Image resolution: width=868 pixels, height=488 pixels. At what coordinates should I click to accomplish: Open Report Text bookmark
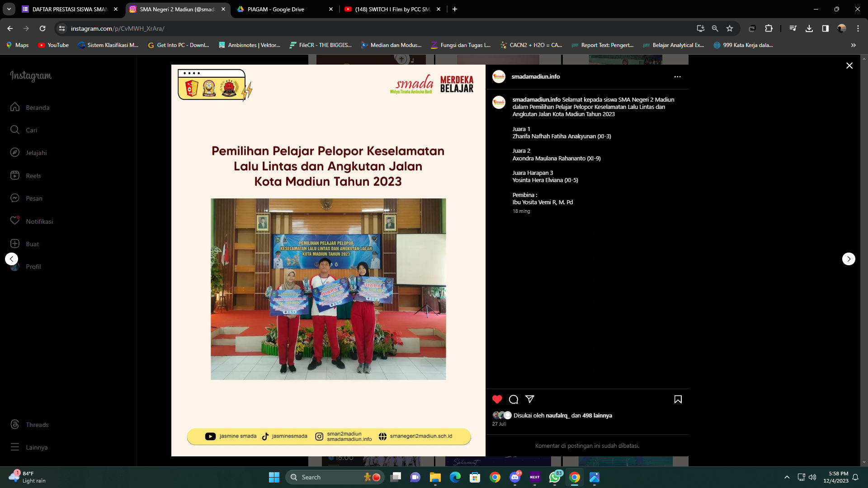coord(603,45)
